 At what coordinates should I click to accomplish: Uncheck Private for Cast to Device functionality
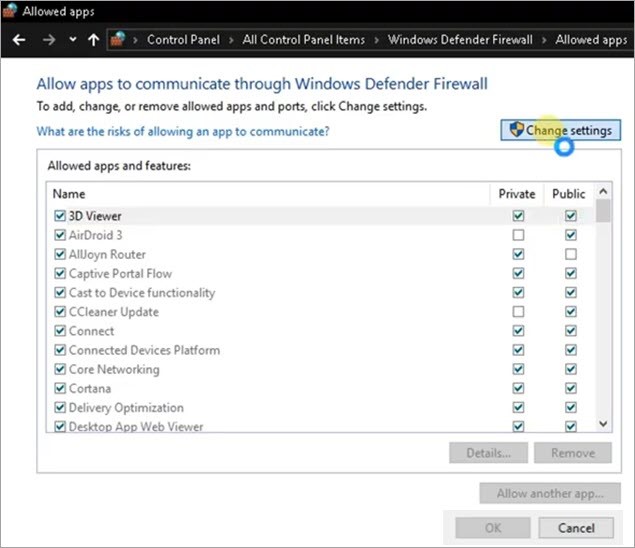coord(518,292)
